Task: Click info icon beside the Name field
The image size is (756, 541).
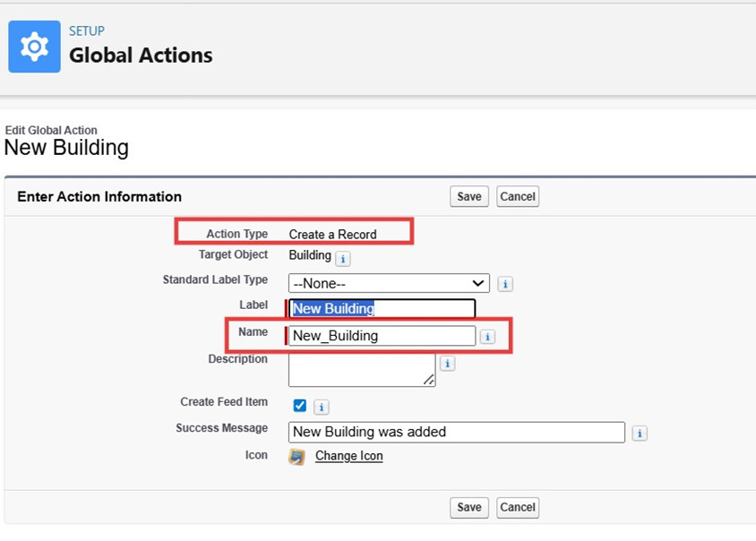Action: [x=487, y=337]
